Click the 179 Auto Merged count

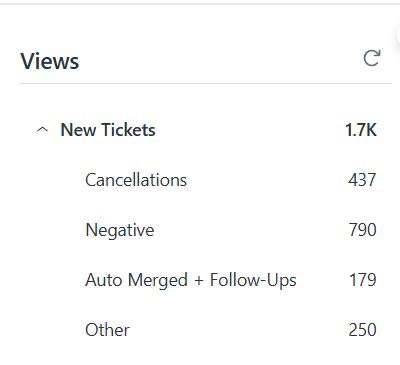coord(363,280)
